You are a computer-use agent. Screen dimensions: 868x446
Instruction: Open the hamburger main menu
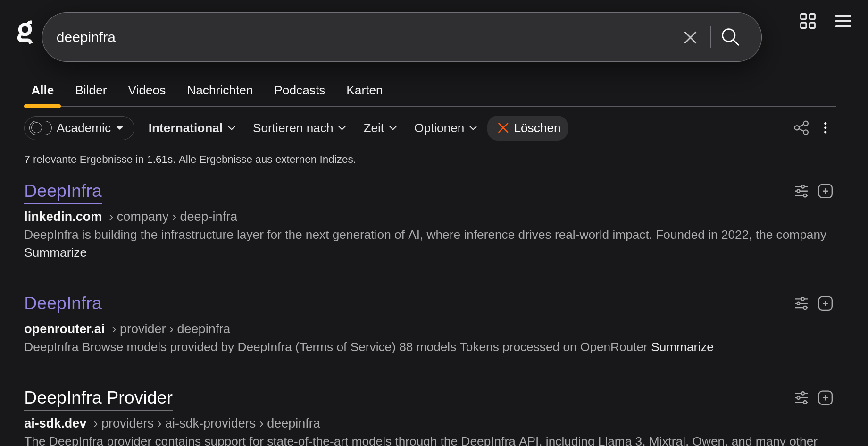[x=843, y=21]
